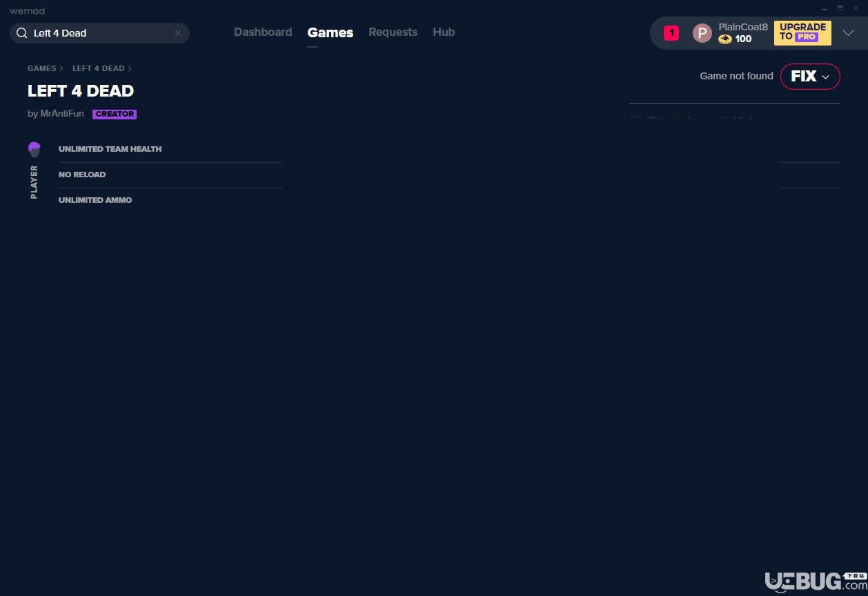The image size is (868, 596).
Task: Click the gold coin points icon
Action: pyautogui.click(x=724, y=39)
